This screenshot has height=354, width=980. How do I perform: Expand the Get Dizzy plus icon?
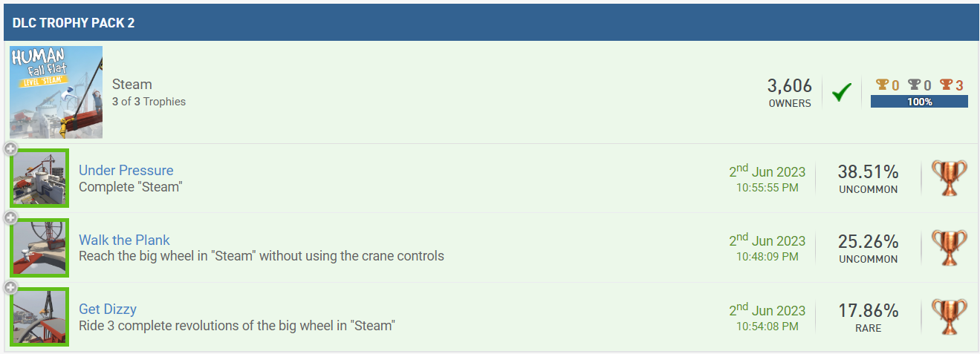click(10, 287)
